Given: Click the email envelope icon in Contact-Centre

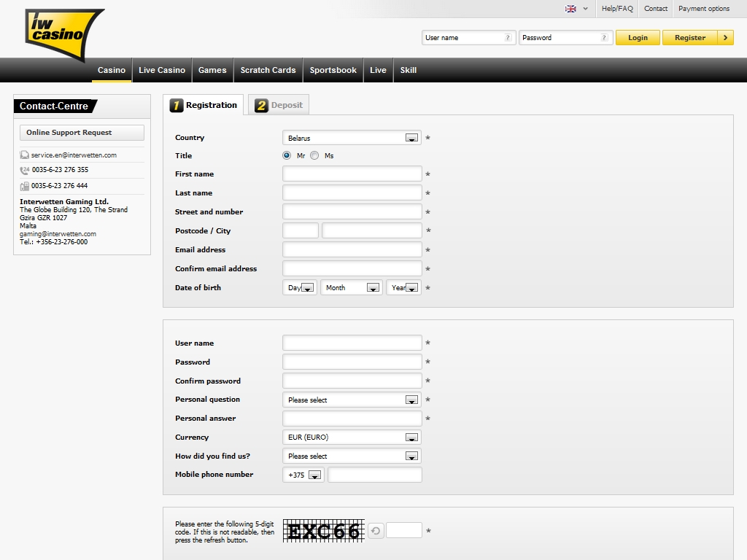Looking at the screenshot, I should pyautogui.click(x=25, y=155).
